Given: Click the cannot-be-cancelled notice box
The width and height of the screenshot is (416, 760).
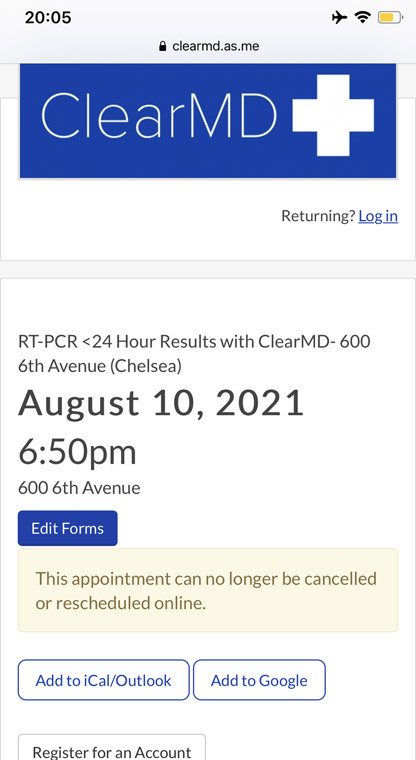Looking at the screenshot, I should coord(208,590).
